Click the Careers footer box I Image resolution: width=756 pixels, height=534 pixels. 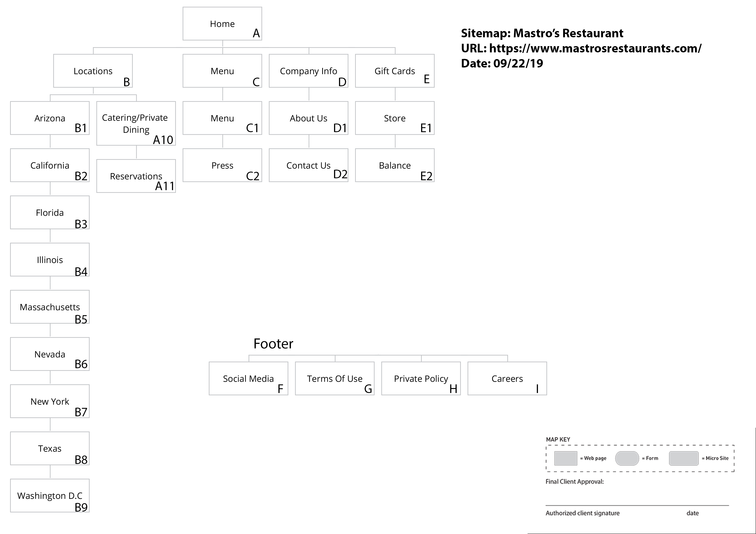[x=507, y=379]
